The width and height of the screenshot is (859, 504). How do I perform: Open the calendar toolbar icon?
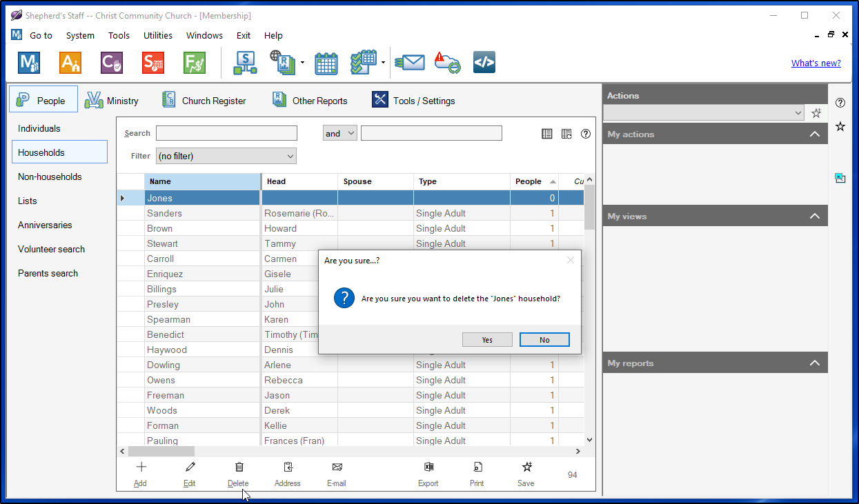click(326, 63)
